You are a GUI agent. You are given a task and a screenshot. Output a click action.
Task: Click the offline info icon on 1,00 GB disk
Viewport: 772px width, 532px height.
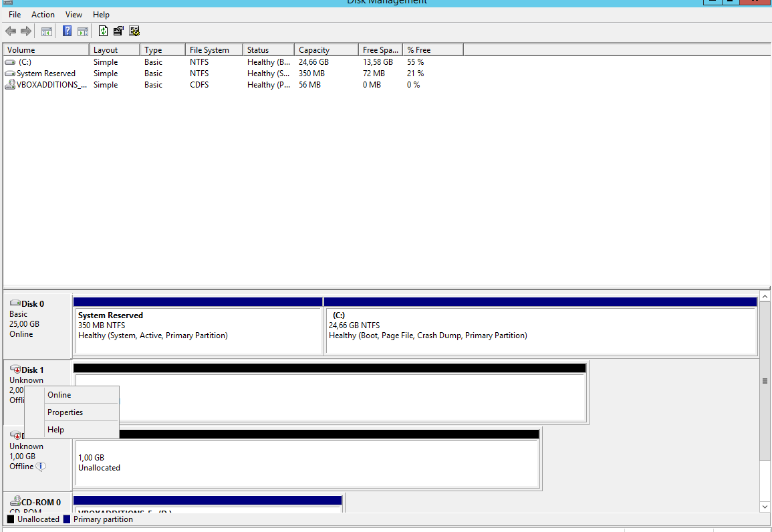[x=41, y=467]
